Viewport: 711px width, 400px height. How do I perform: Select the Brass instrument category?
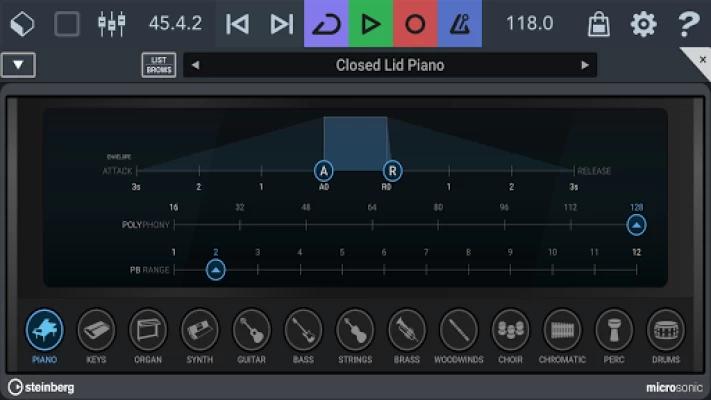[x=407, y=330]
